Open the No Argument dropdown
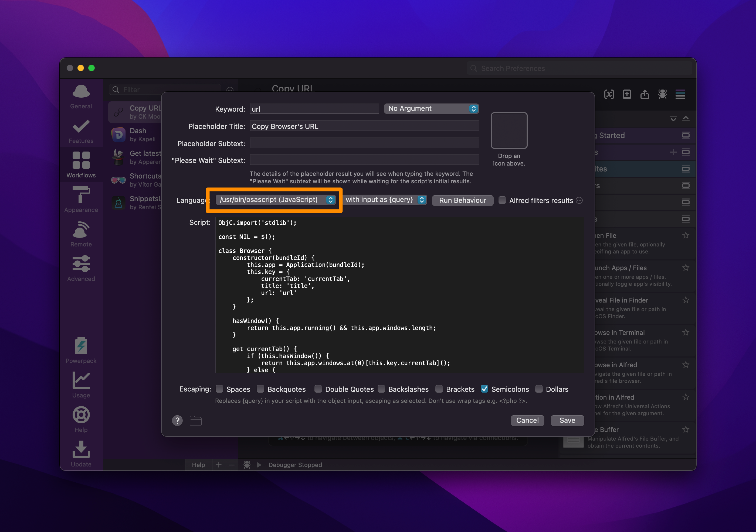 pyautogui.click(x=431, y=109)
